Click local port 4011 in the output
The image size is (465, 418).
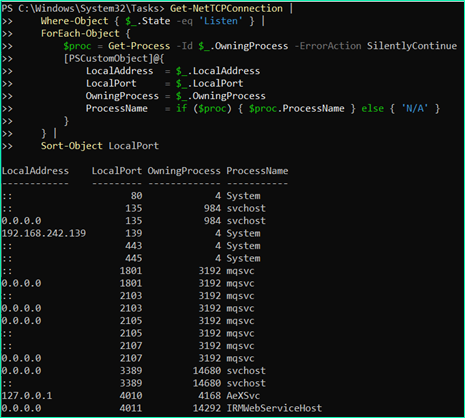click(x=131, y=408)
